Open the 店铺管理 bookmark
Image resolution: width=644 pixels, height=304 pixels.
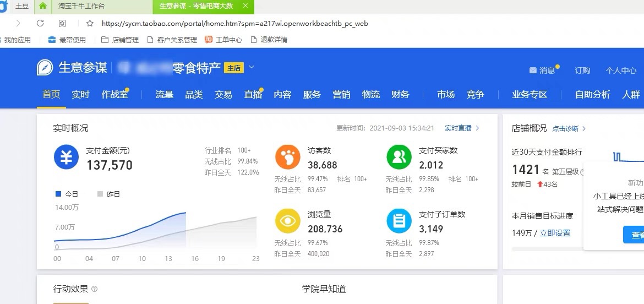[120, 40]
